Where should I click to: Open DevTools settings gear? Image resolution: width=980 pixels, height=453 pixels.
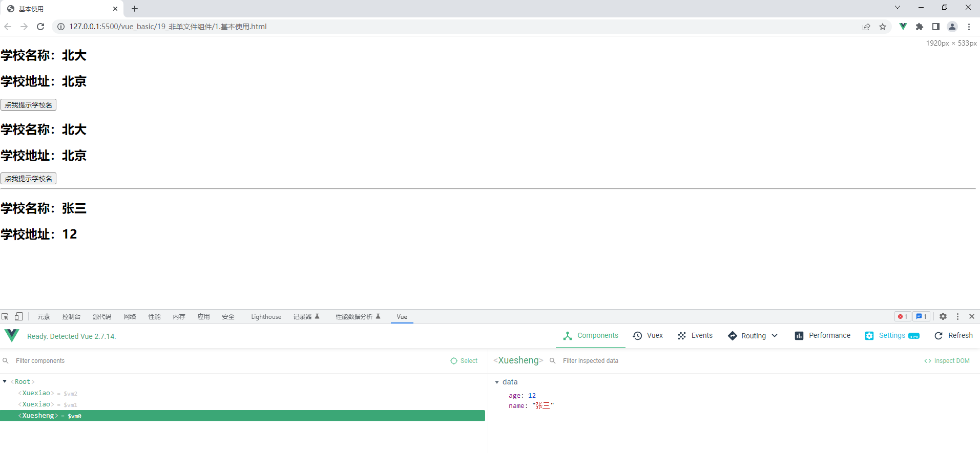click(x=943, y=317)
